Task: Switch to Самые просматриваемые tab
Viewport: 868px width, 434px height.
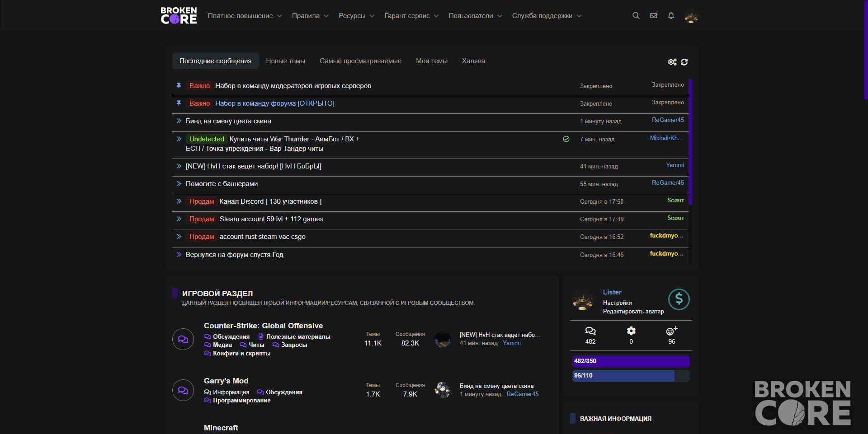Action: (361, 61)
